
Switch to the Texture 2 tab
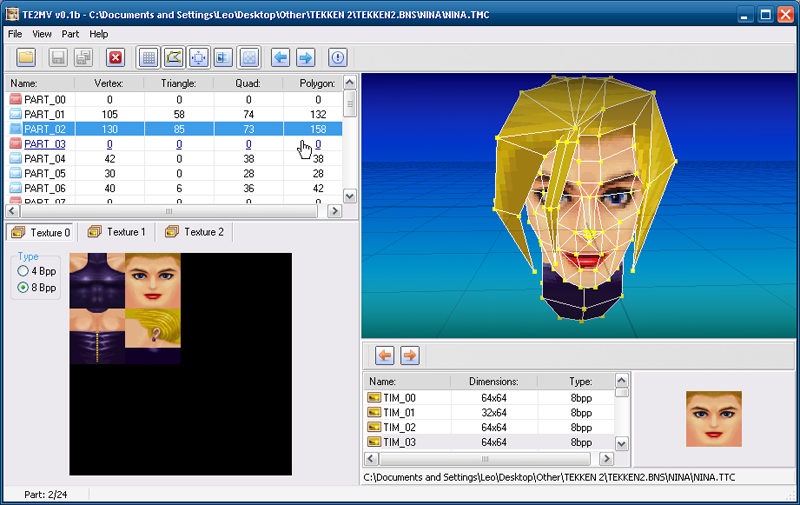[194, 232]
